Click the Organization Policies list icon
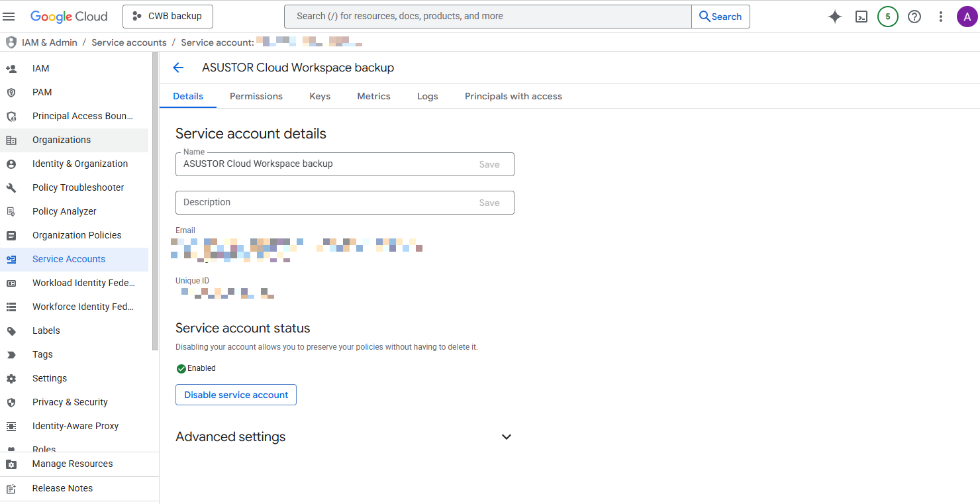Image resolution: width=980 pixels, height=504 pixels. 11,235
